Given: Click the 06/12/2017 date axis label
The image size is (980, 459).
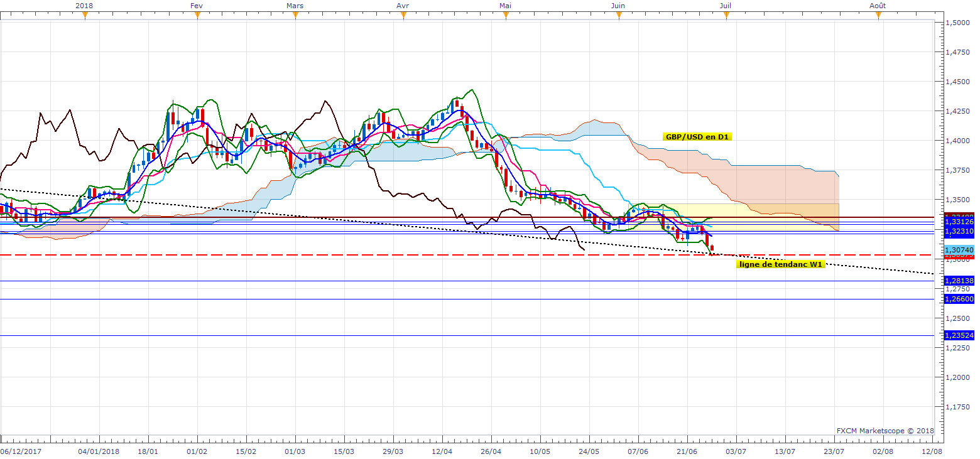Looking at the screenshot, I should click(21, 451).
